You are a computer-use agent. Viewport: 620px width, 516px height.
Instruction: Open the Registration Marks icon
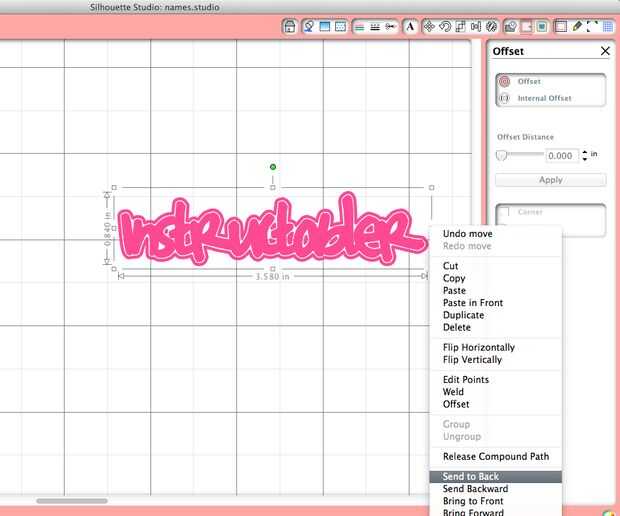(x=592, y=26)
